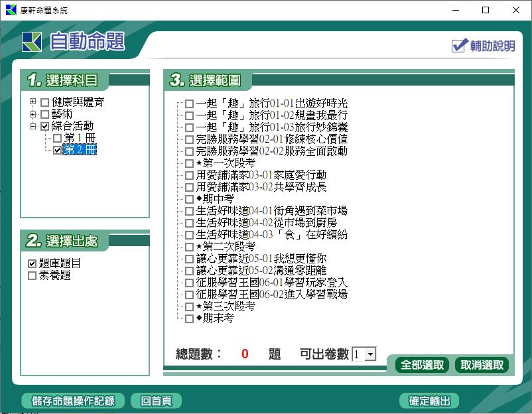Expand the 藝術 subject tree node

(x=33, y=115)
